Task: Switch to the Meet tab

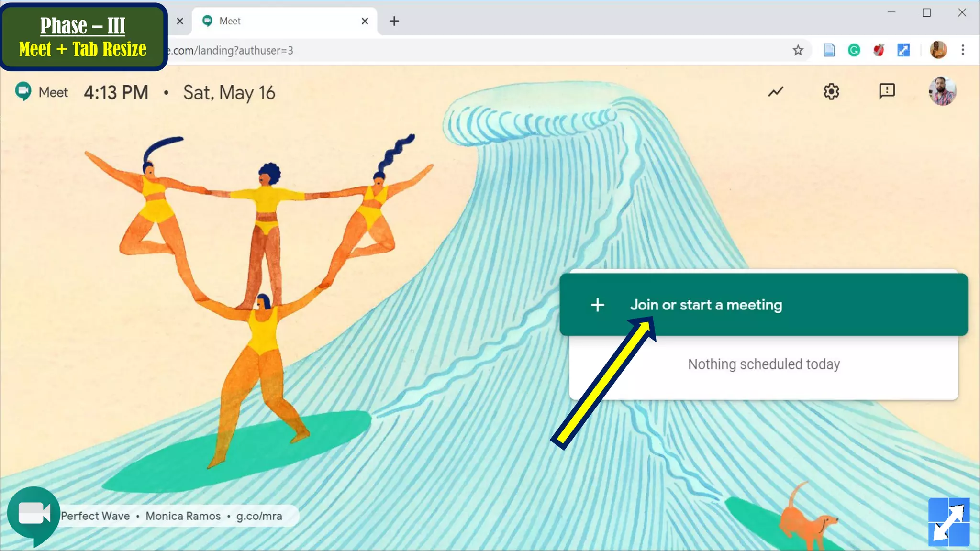Action: [285, 21]
